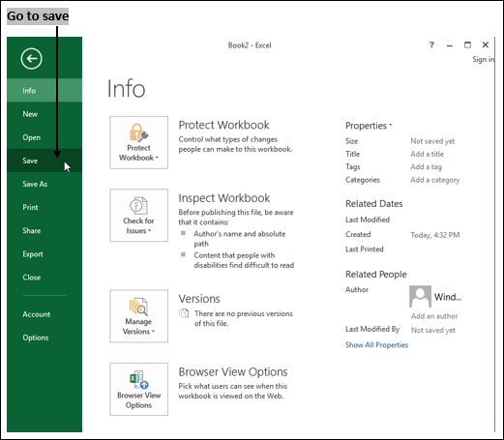
Task: Click Show All Properties link
Action: (x=376, y=345)
